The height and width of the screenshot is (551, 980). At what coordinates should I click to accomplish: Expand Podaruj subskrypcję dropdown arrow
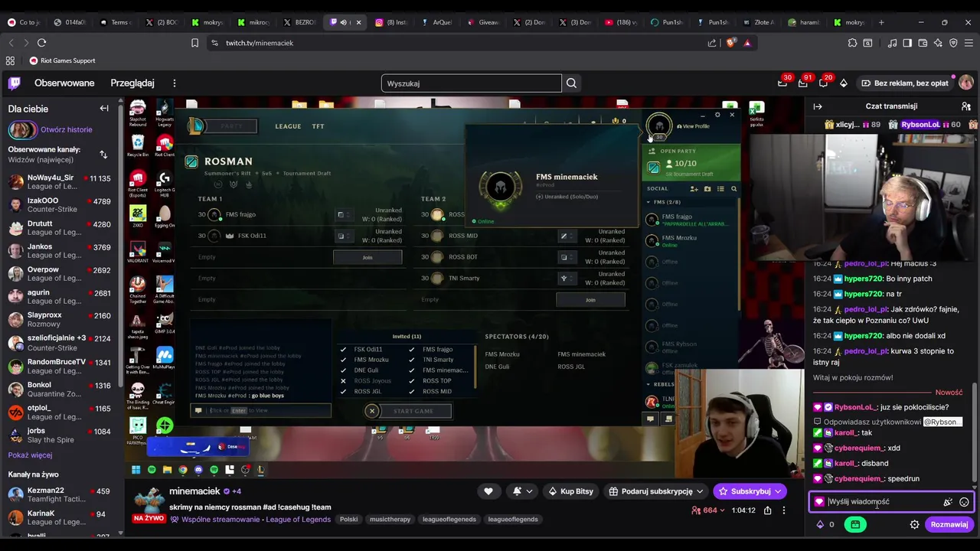coord(700,491)
